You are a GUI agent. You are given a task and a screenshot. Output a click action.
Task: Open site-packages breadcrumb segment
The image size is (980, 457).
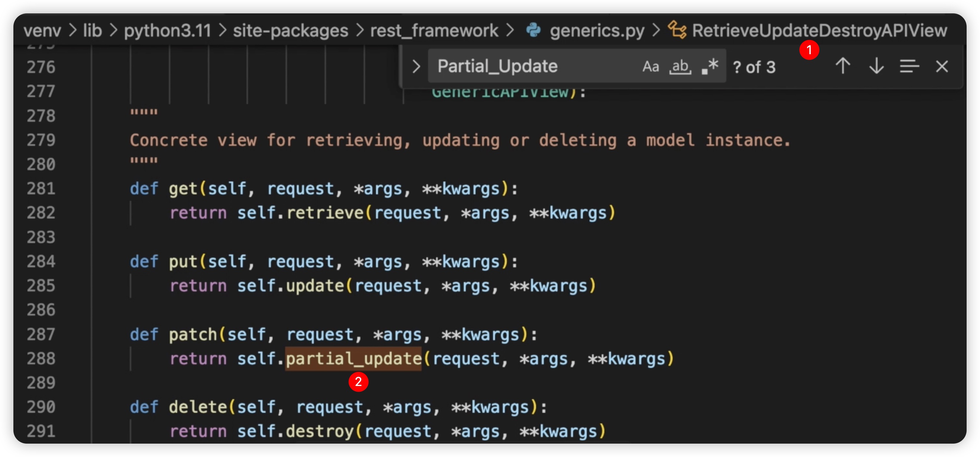click(291, 30)
